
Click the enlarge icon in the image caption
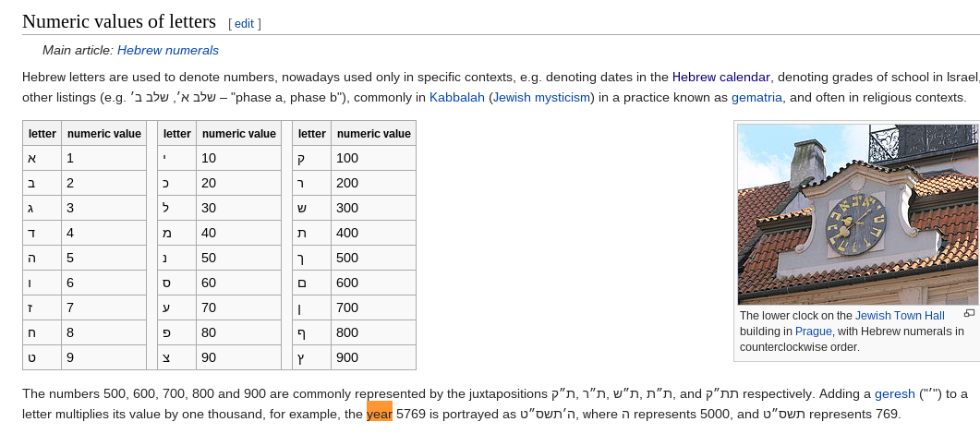(x=969, y=314)
